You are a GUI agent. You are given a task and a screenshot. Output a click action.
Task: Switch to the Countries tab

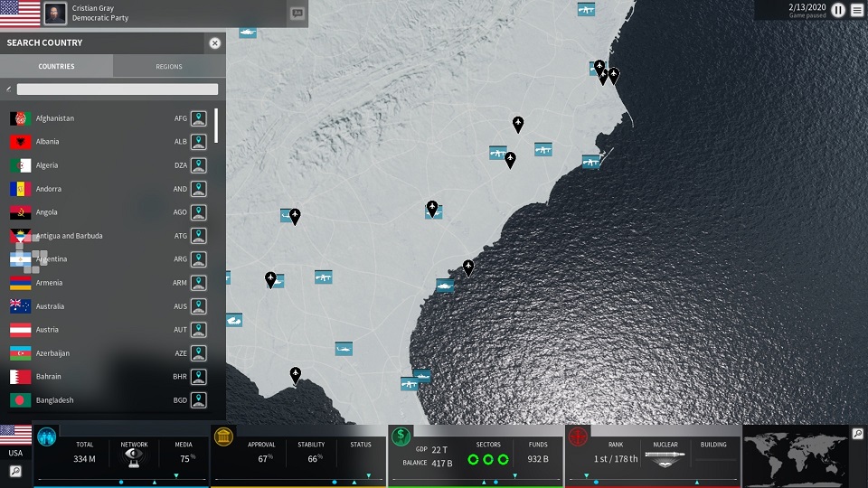[x=56, y=66]
